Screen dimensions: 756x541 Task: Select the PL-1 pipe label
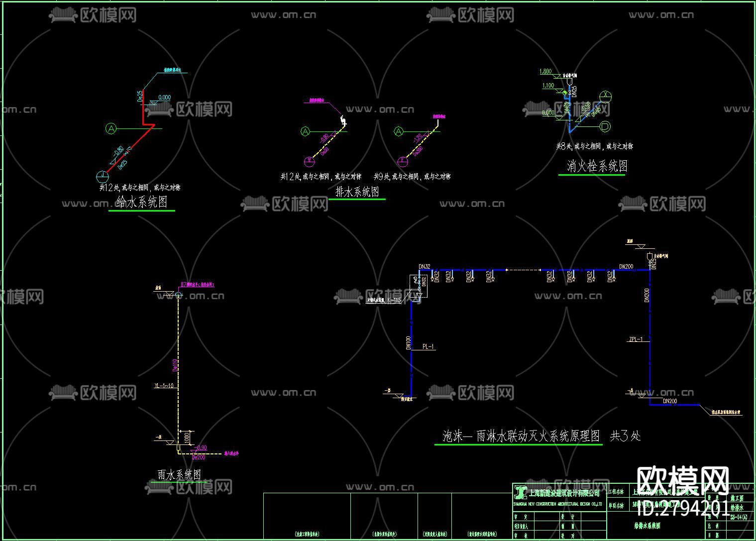pyautogui.click(x=428, y=346)
